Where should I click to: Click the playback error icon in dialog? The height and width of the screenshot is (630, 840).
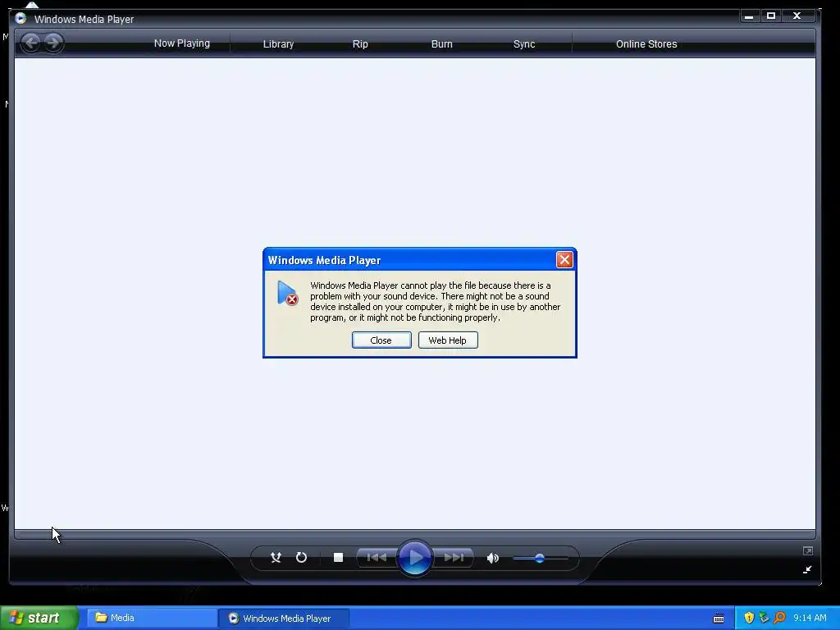click(x=287, y=293)
